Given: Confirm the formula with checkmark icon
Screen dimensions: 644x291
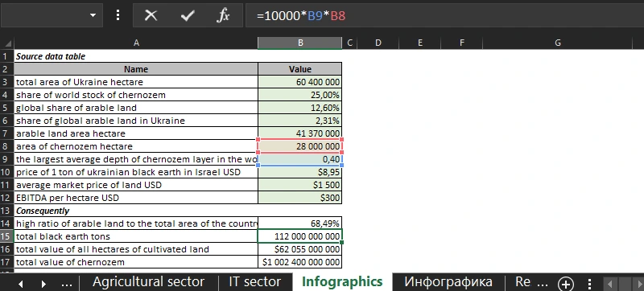Looking at the screenshot, I should [x=188, y=15].
